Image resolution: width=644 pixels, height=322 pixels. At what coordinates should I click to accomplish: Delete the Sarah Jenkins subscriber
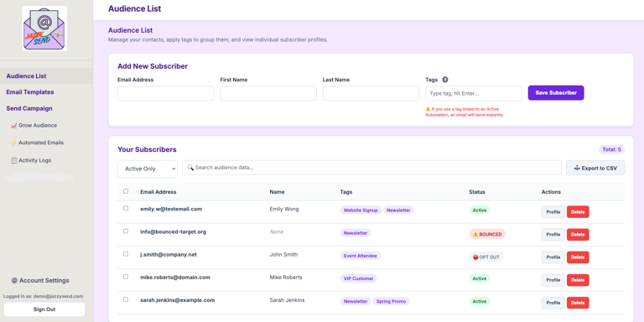(578, 303)
